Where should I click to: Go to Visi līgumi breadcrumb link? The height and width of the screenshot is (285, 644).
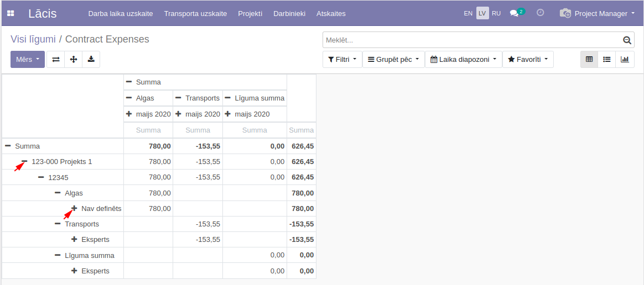33,39
